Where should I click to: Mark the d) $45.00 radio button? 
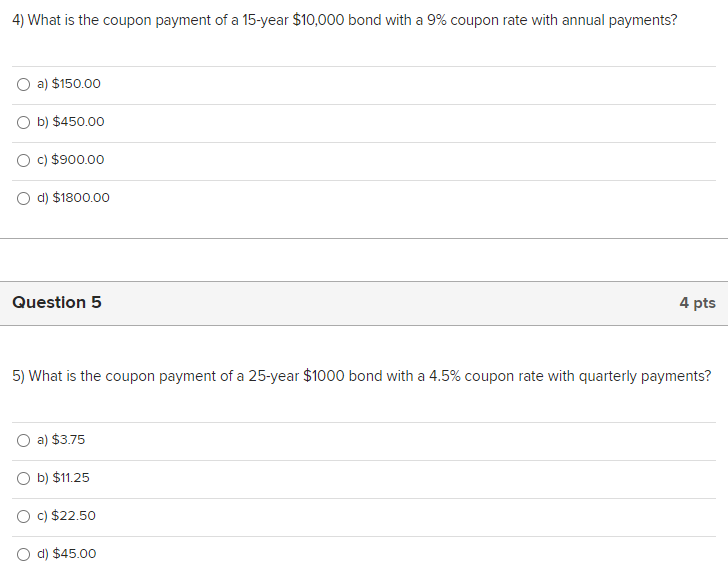coord(23,554)
